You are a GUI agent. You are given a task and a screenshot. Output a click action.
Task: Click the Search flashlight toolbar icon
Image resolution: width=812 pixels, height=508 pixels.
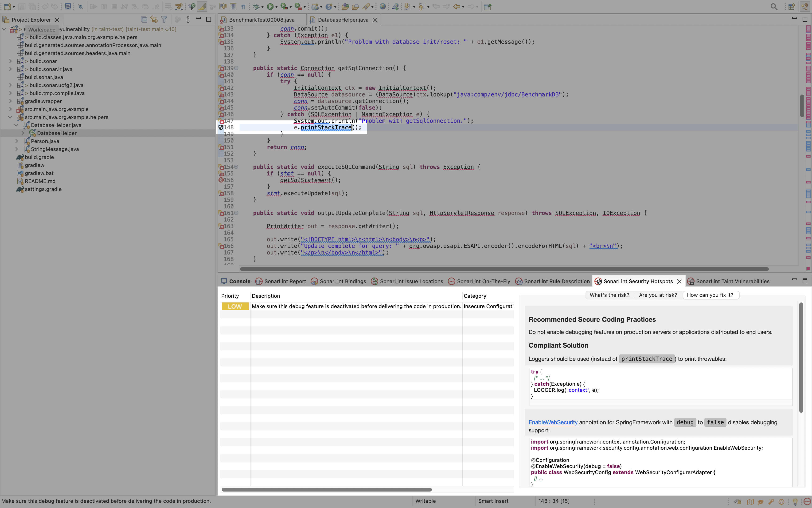coord(366,7)
